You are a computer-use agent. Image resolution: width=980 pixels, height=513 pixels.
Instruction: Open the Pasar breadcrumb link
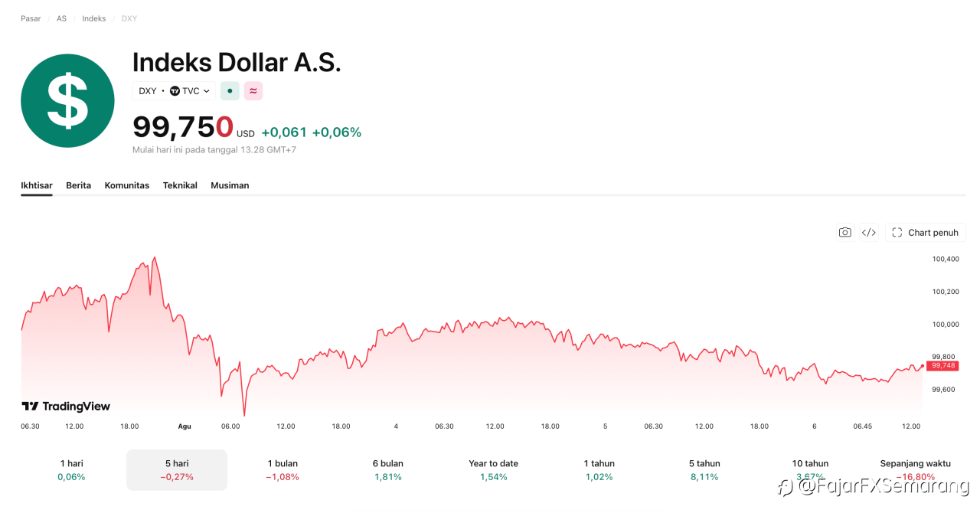click(31, 18)
